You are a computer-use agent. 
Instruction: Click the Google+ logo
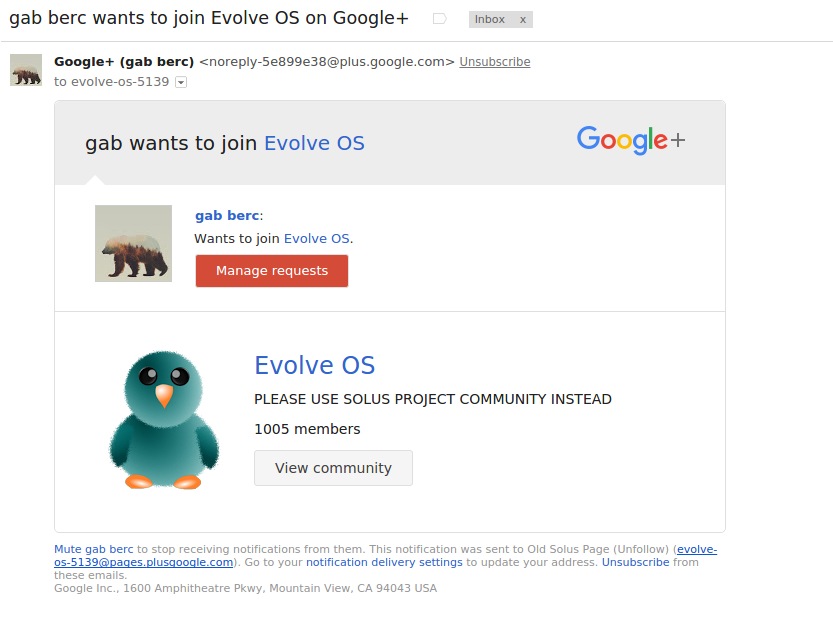tap(631, 140)
